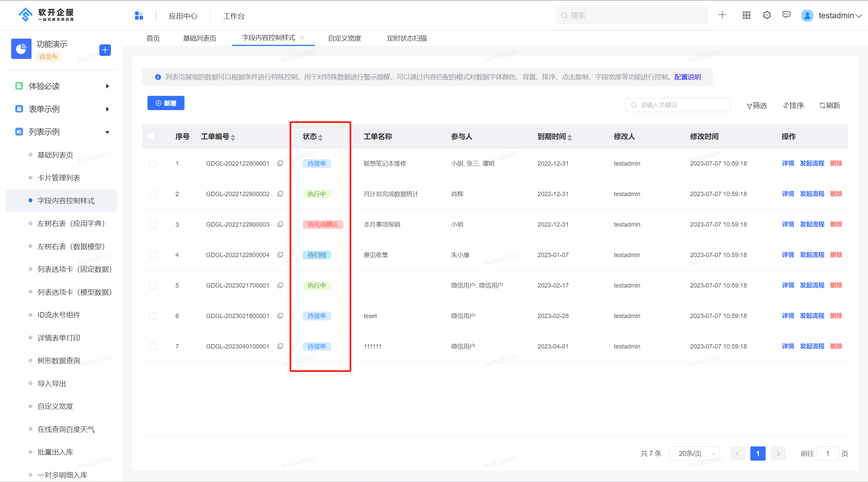Check the select-all checkbox in table header
This screenshot has height=482, width=868.
pos(151,136)
